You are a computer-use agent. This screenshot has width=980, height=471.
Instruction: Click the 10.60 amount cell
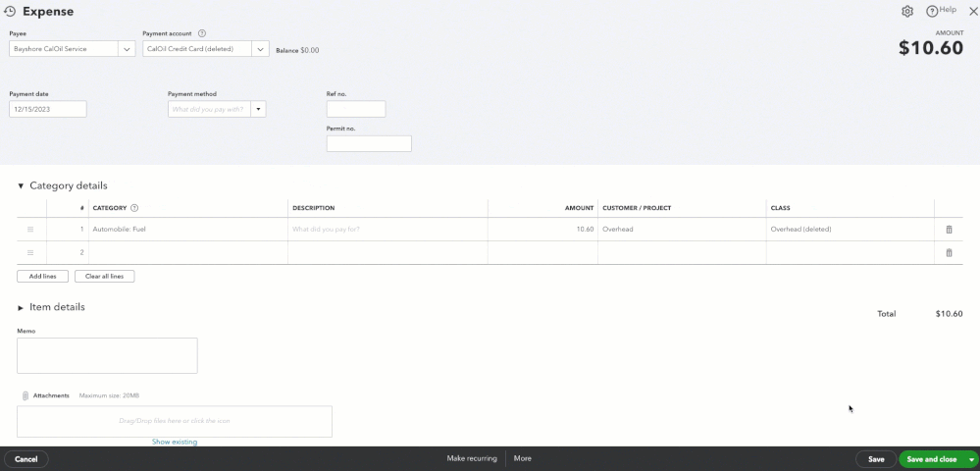542,230
